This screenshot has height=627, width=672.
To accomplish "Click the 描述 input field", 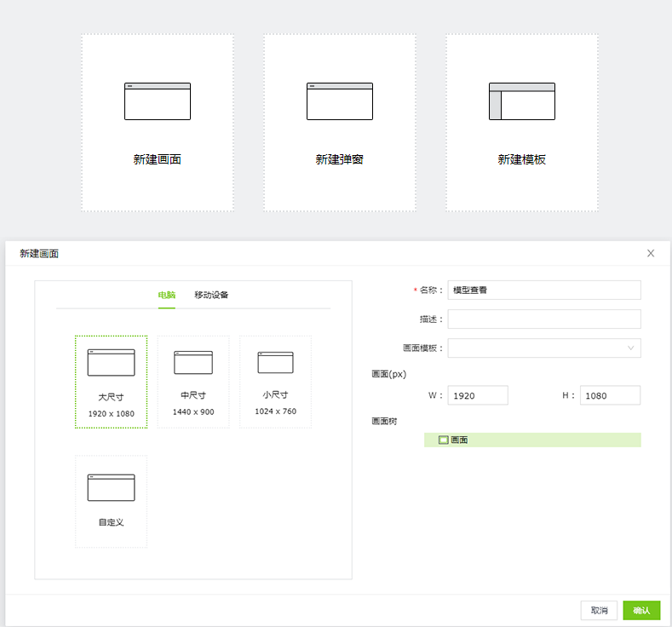I will click(543, 319).
